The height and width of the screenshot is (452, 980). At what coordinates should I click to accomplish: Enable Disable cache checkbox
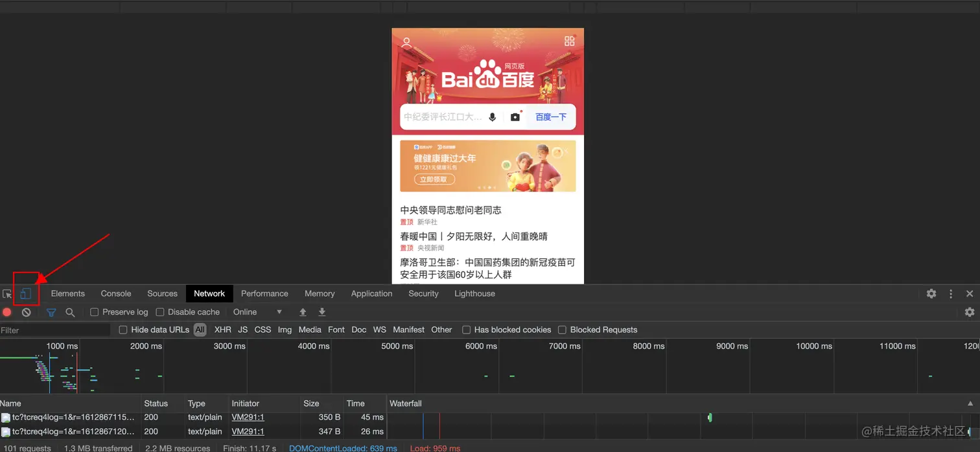160,312
